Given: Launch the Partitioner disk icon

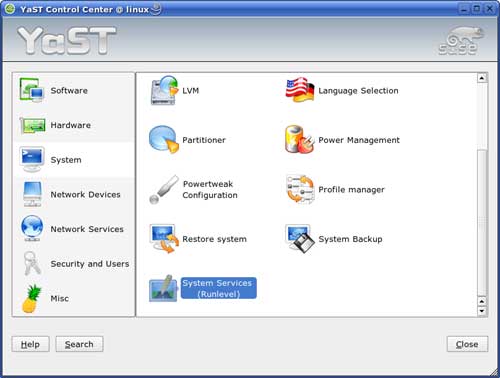Looking at the screenshot, I should click(x=164, y=139).
